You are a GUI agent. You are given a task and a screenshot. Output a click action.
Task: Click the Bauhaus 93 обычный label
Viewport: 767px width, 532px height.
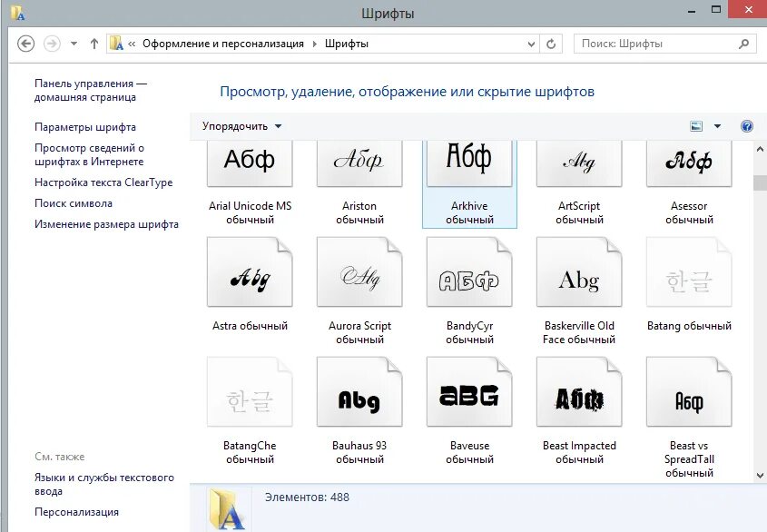[359, 453]
